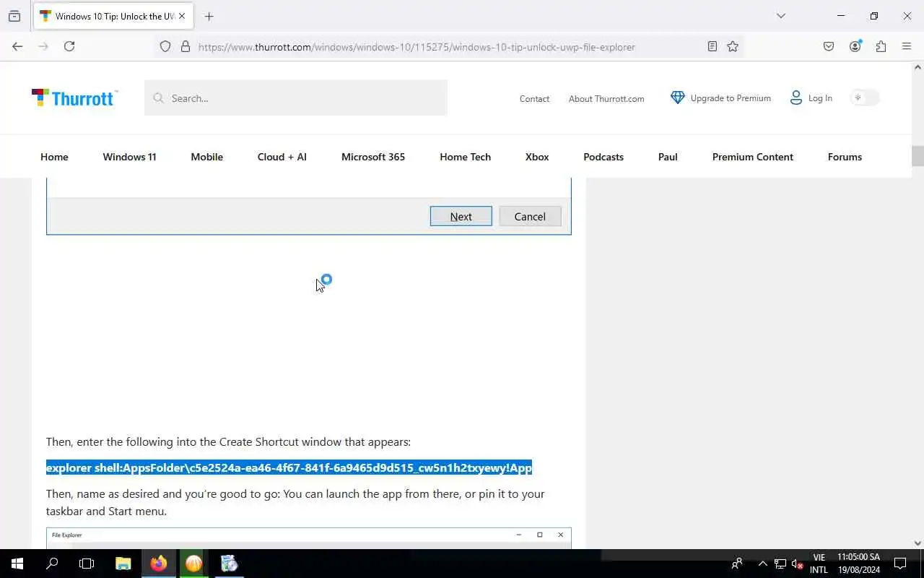The width and height of the screenshot is (924, 578).
Task: Open the Forums menu item
Action: coord(845,157)
